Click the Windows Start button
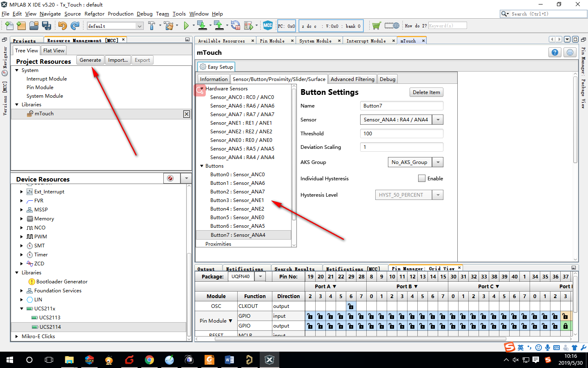 coord(9,360)
